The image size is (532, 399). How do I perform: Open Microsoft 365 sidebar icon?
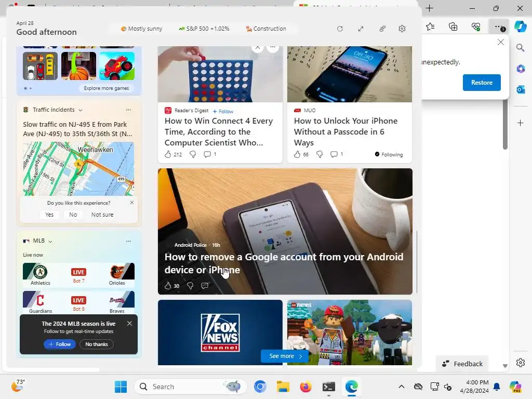click(521, 69)
